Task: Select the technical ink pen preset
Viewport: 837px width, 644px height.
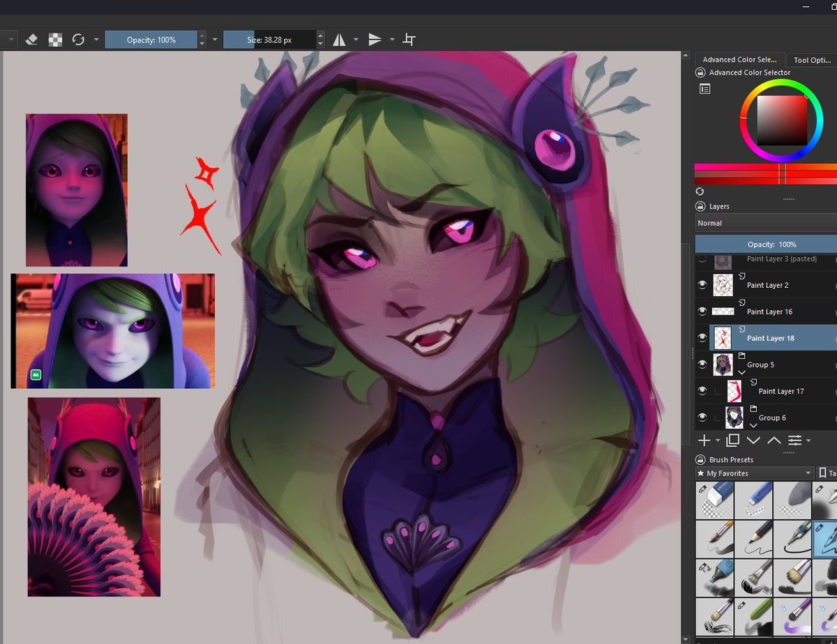Action: tap(792, 539)
